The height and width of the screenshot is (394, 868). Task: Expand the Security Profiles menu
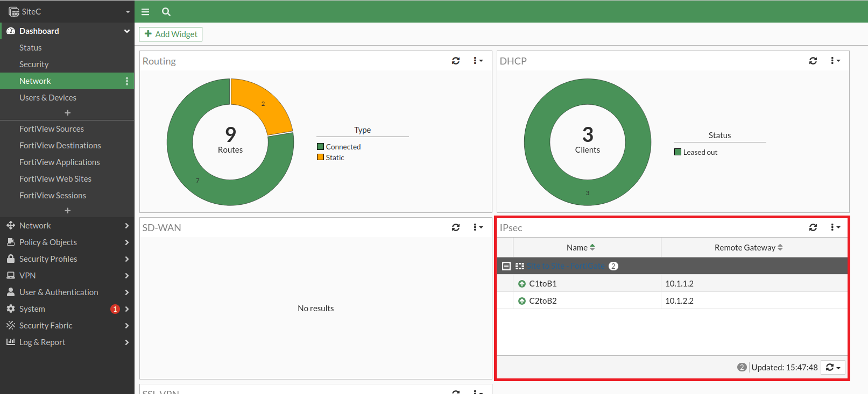(x=67, y=259)
